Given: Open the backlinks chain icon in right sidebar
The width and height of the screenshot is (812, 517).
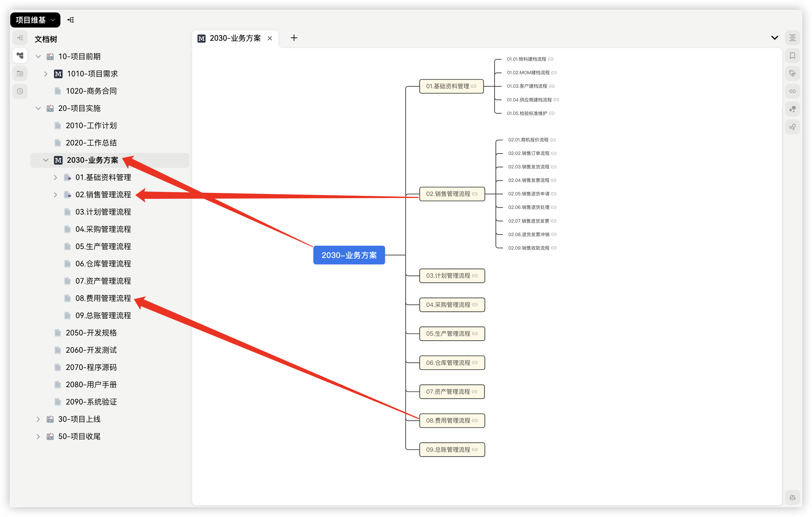Looking at the screenshot, I should pyautogui.click(x=792, y=91).
